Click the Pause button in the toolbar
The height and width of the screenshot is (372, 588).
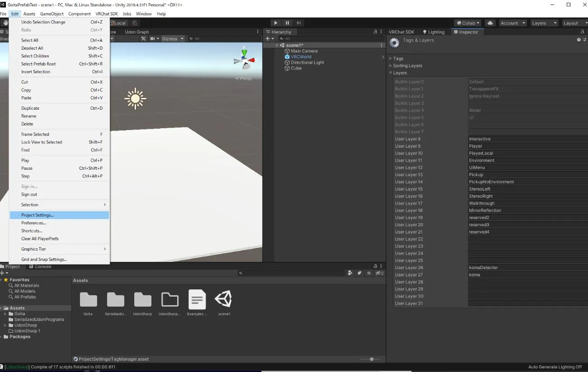(x=287, y=23)
